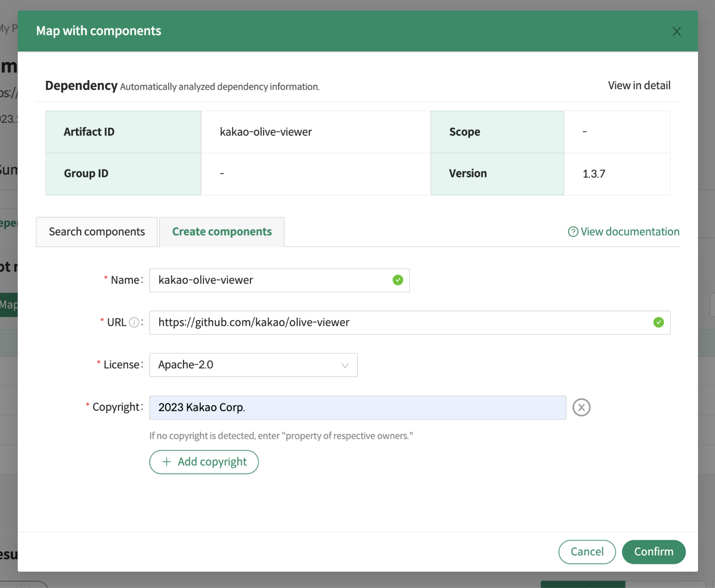The width and height of the screenshot is (715, 588).
Task: Remove the 2023 Kakao Corp. copyright entry
Action: 581,407
